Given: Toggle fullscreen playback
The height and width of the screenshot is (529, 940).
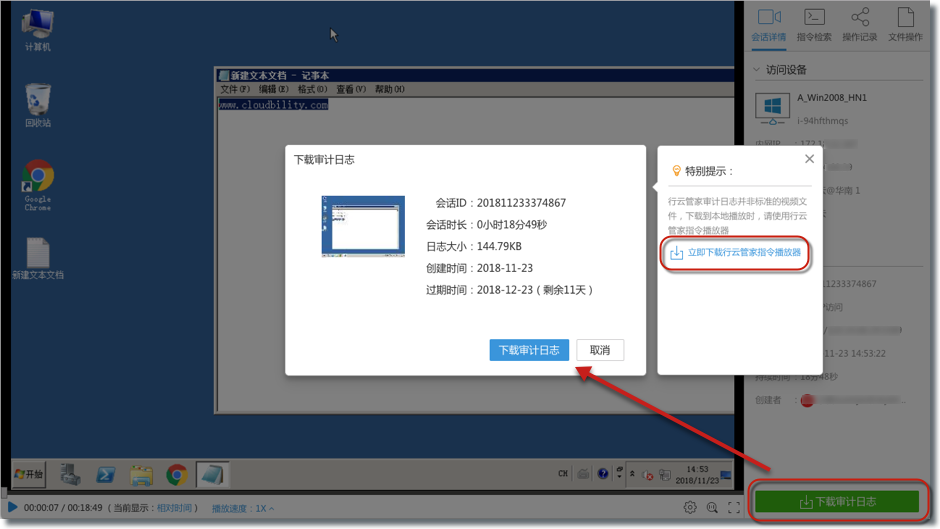Looking at the screenshot, I should (x=734, y=507).
